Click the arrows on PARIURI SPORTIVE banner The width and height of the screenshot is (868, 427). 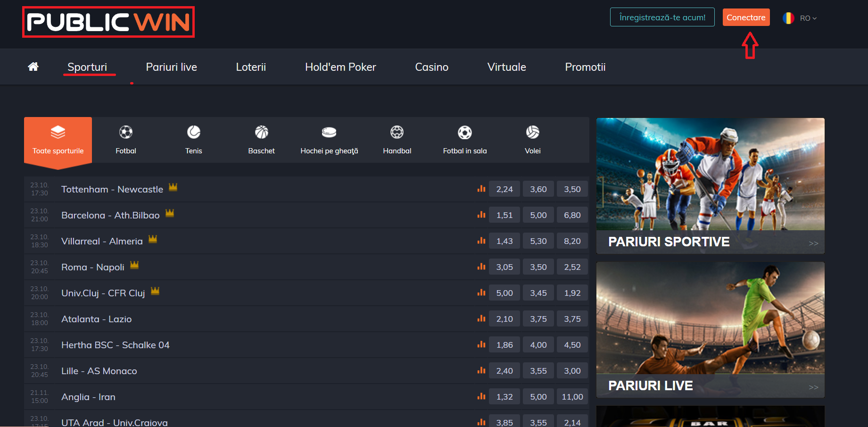pyautogui.click(x=813, y=243)
